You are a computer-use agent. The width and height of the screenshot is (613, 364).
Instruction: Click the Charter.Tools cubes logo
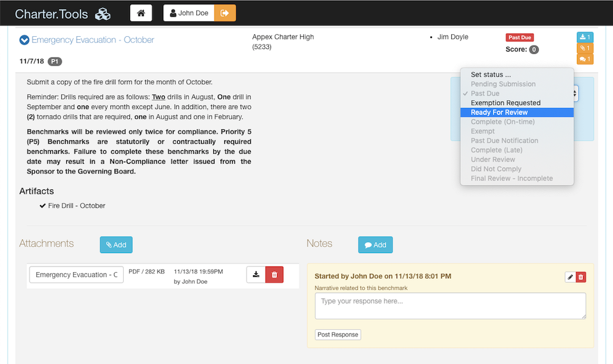[x=103, y=14]
